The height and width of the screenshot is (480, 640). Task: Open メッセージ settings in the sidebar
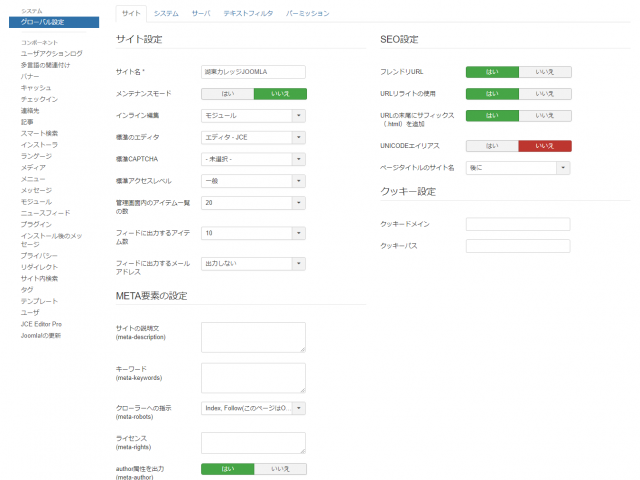[36, 191]
